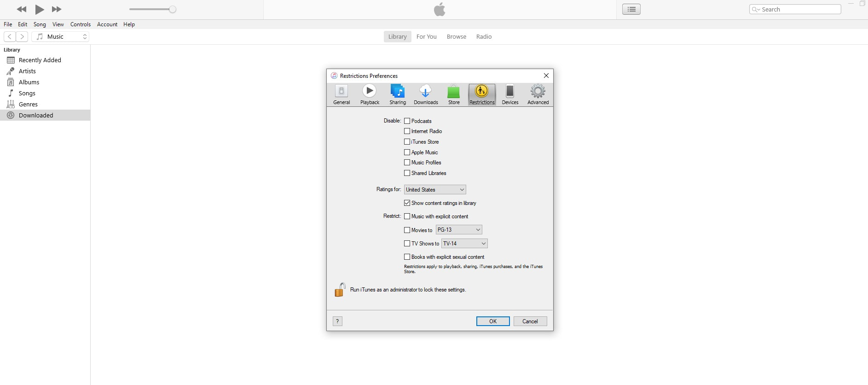Check Disable Music Profiles
Viewport: 868px width, 385px height.
click(407, 163)
